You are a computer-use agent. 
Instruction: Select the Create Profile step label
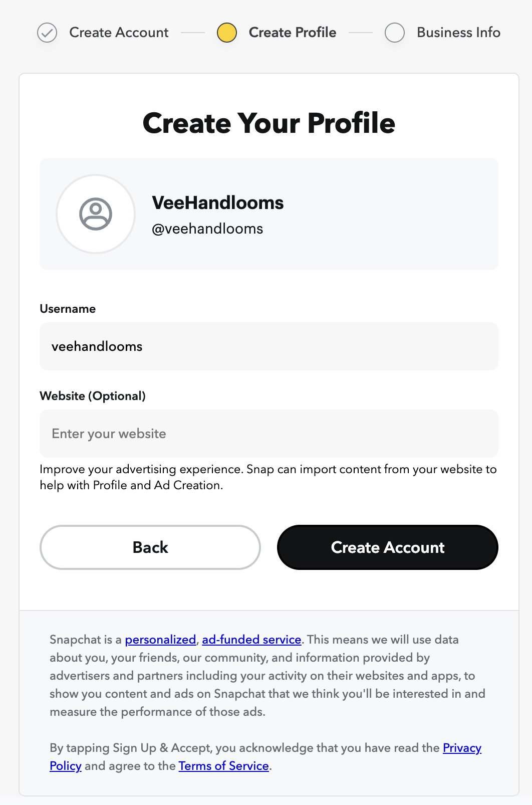point(293,33)
